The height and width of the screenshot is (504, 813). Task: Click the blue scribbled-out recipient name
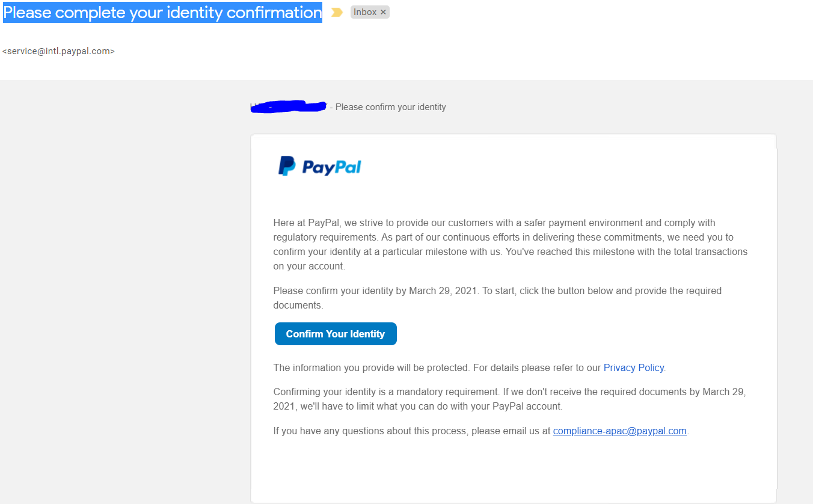click(287, 107)
